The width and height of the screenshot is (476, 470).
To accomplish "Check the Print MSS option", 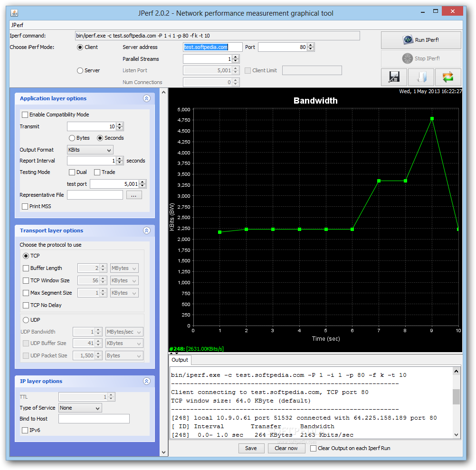I will [x=24, y=206].
